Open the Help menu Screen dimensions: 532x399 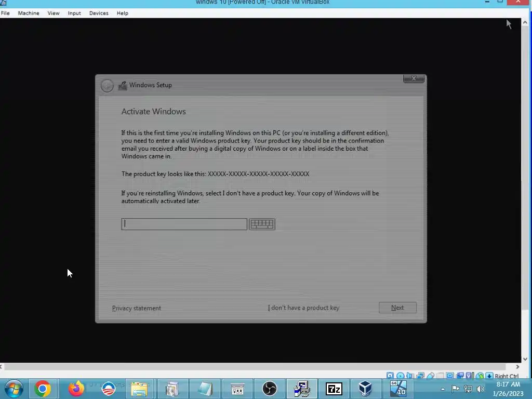pyautogui.click(x=123, y=13)
